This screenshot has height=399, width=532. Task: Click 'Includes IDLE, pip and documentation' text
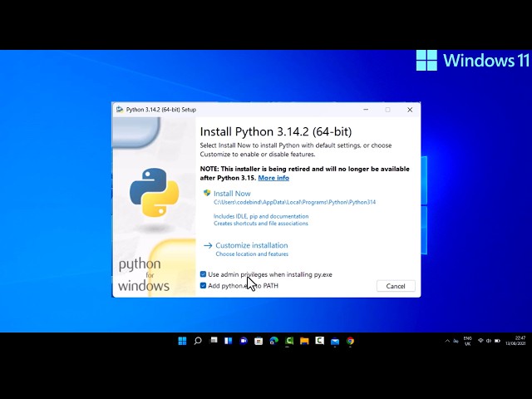pos(261,216)
